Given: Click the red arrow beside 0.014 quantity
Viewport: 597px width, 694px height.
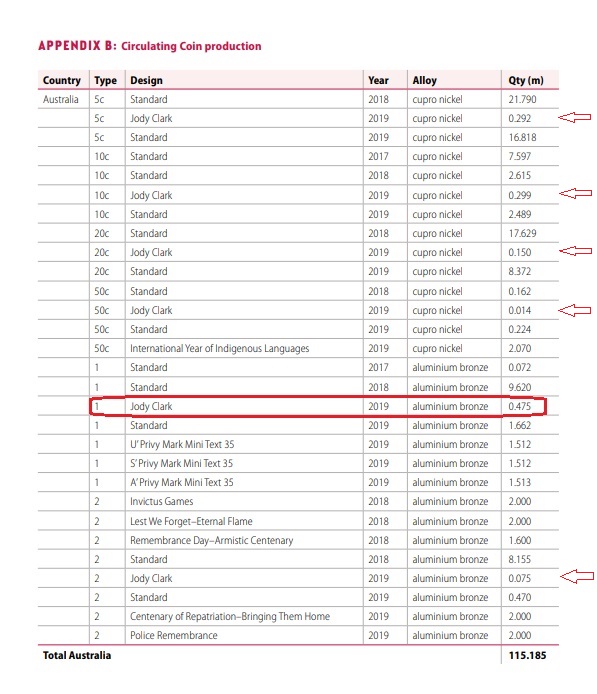Looking at the screenshot, I should click(x=574, y=310).
